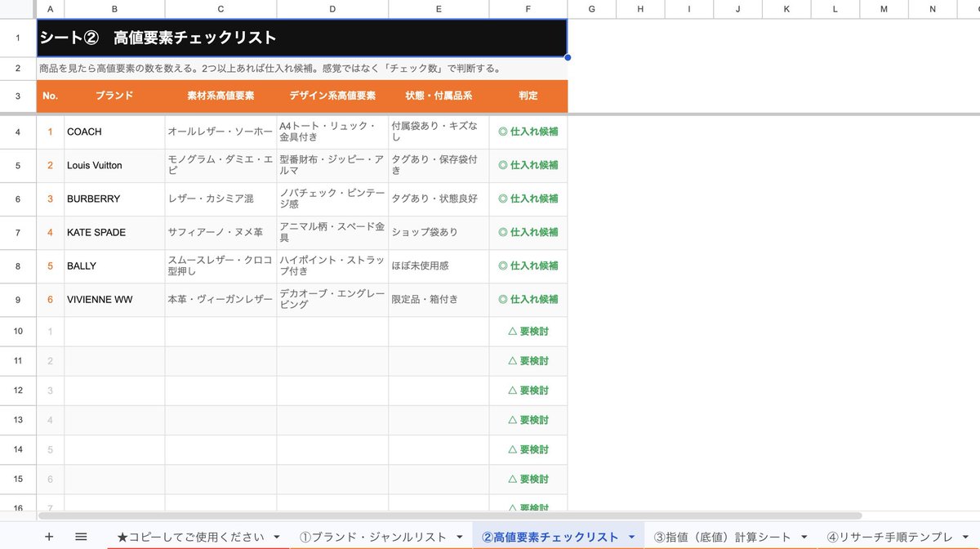Open dropdown arrow of ★コピーしてご使用ください tab
This screenshot has height=549, width=980.
[276, 537]
